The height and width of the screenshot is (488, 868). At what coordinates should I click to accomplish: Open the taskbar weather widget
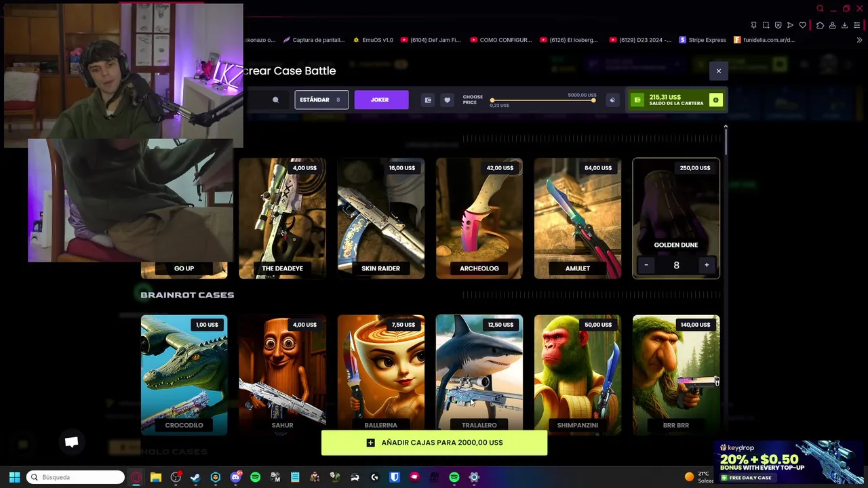[x=700, y=477]
